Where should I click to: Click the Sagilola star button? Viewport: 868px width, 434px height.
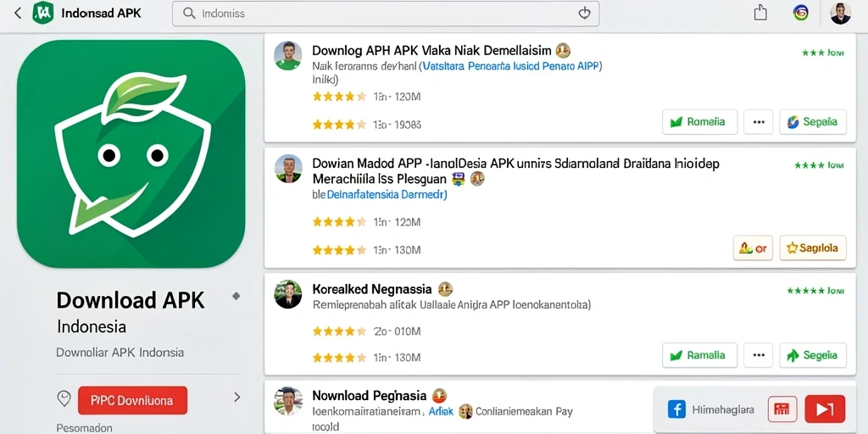(813, 248)
